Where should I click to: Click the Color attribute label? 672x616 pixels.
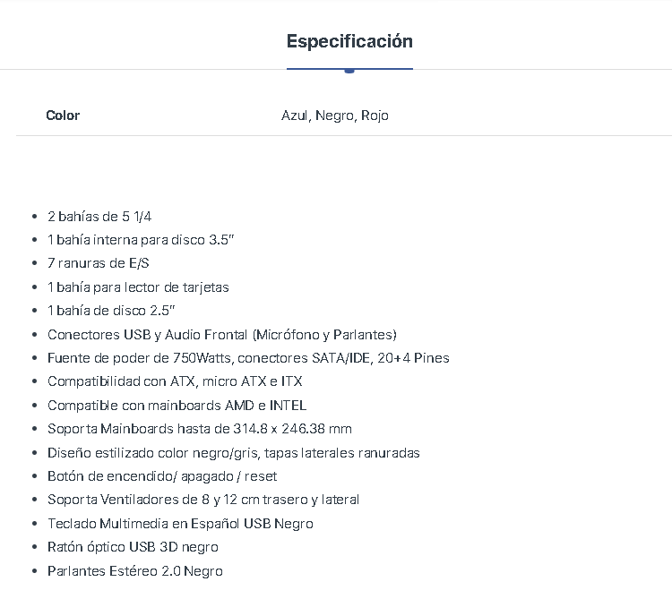click(x=63, y=115)
